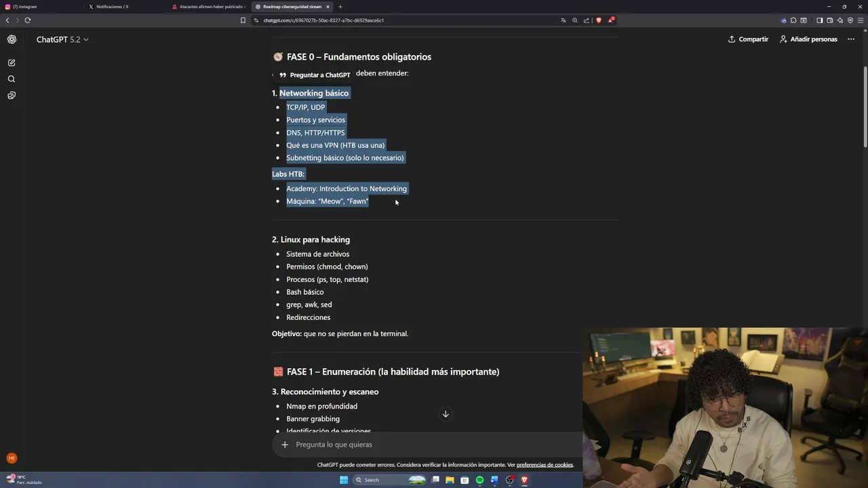Open the user profile avatar in sidebar

(12, 458)
